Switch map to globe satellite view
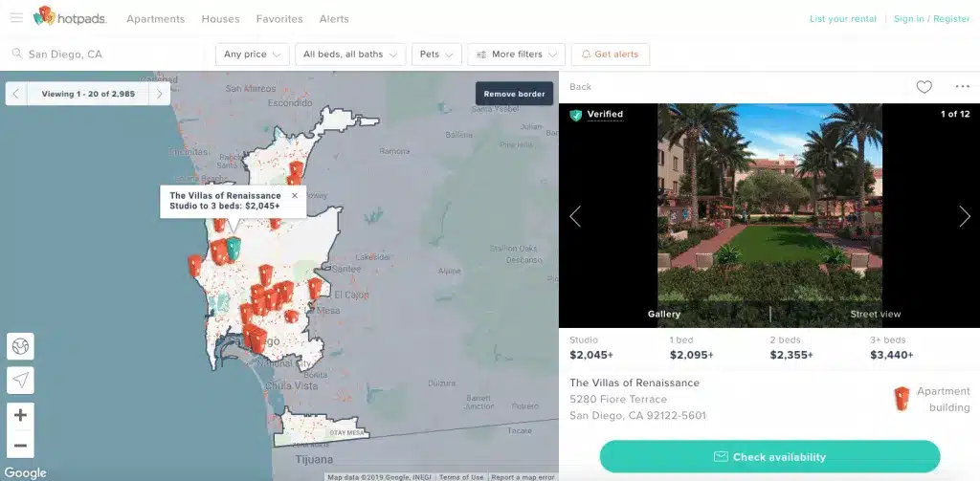This screenshot has width=980, height=481. coord(20,345)
